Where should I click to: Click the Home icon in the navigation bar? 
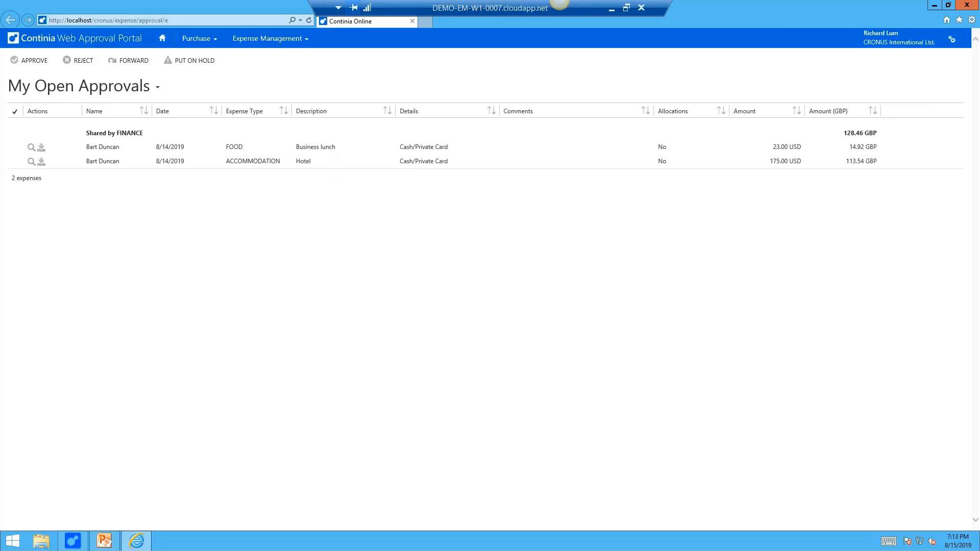coord(162,38)
